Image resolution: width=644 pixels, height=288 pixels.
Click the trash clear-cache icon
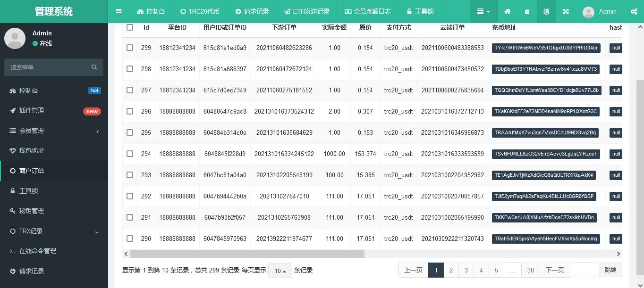527,11
